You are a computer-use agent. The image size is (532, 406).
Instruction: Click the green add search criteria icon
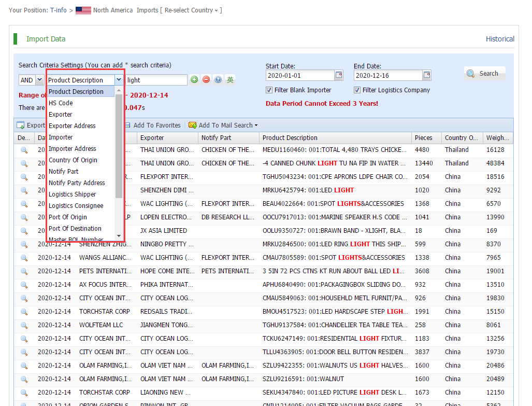pyautogui.click(x=194, y=80)
